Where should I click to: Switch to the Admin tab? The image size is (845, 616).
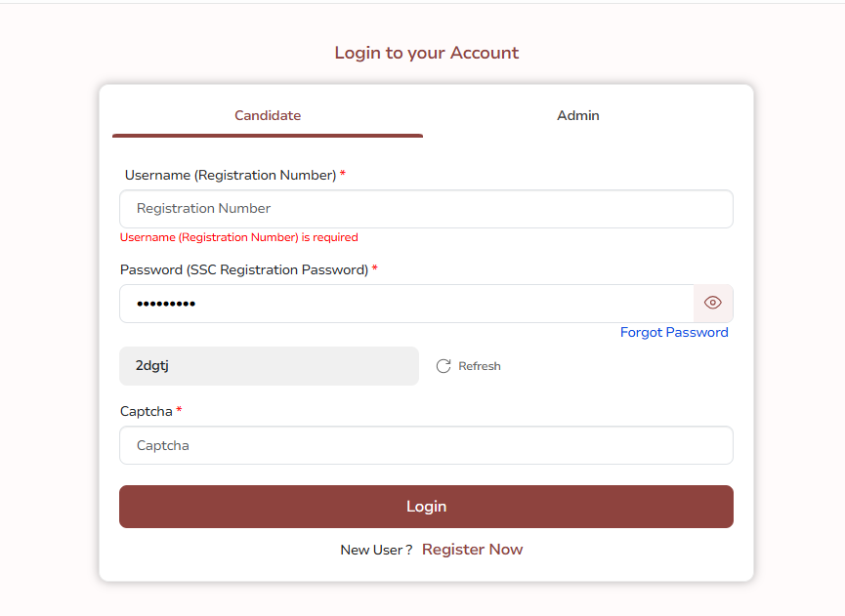pos(577,116)
